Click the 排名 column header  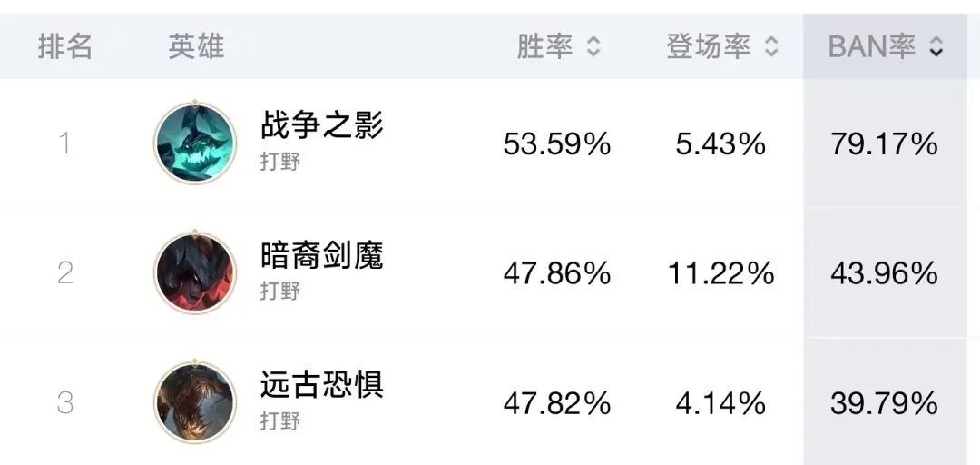tap(65, 46)
